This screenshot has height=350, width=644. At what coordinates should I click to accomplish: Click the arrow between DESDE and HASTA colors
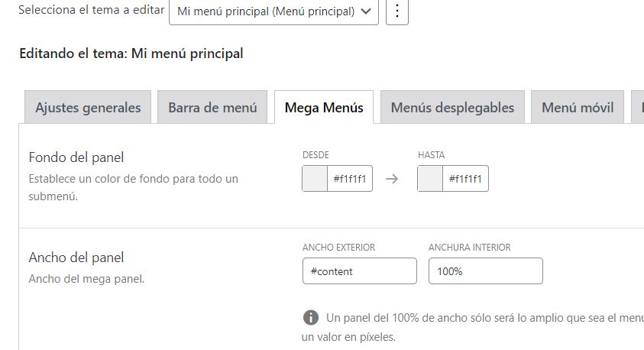(x=392, y=179)
